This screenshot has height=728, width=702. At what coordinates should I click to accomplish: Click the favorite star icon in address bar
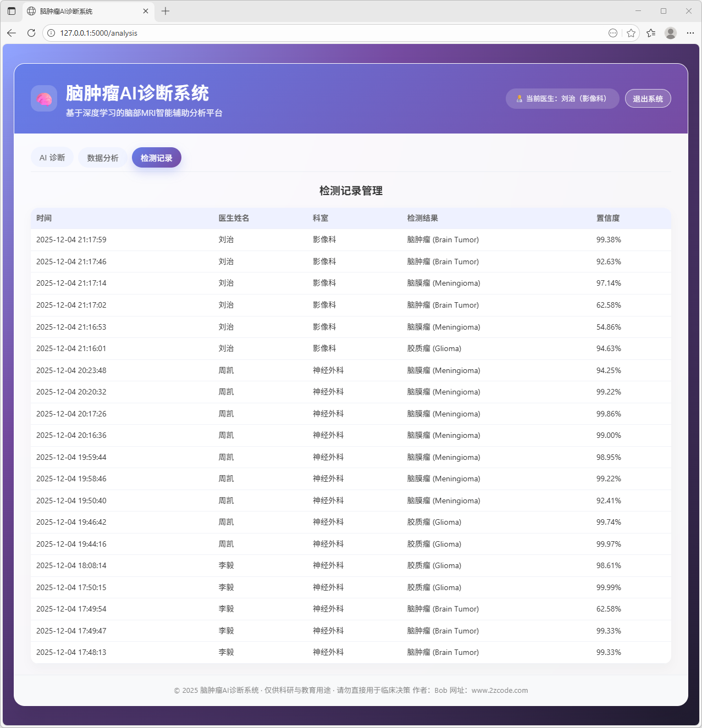631,33
